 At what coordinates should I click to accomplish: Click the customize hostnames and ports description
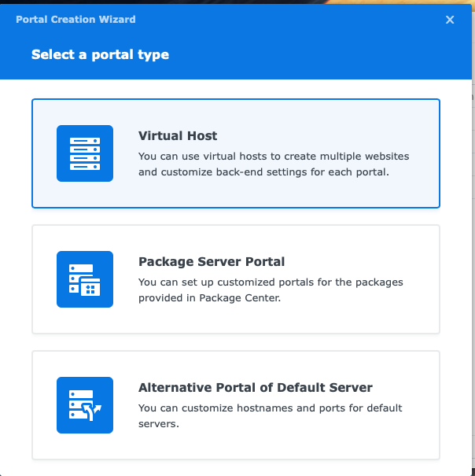tap(270, 415)
